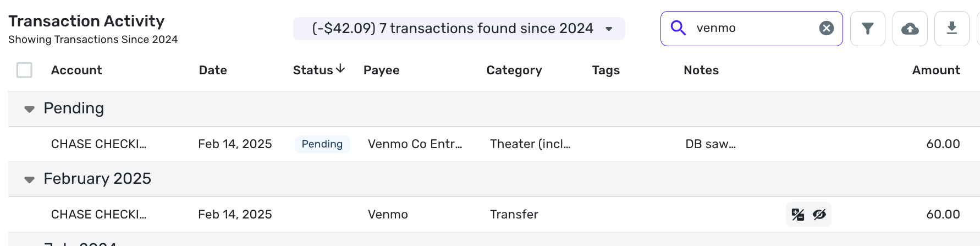
Task: Click the cloud upload icon
Action: click(x=910, y=29)
